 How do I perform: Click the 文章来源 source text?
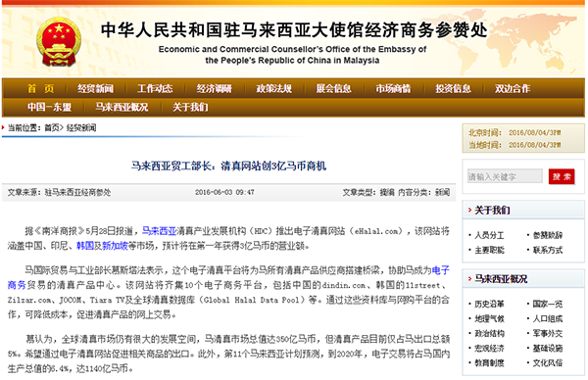pos(59,192)
